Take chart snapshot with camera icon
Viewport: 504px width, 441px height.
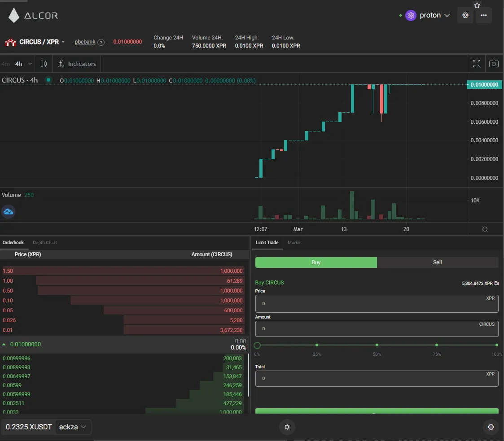[x=494, y=64]
